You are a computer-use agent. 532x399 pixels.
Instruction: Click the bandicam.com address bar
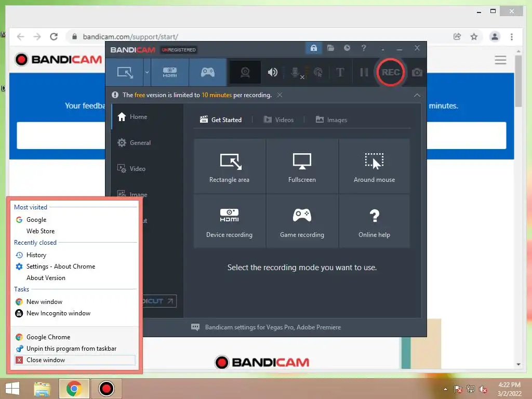258,37
